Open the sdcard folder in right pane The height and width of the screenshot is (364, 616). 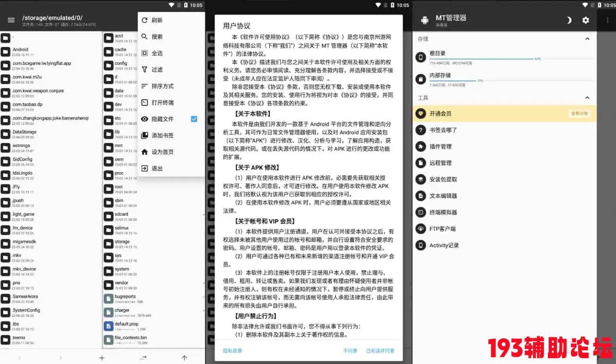(154, 216)
